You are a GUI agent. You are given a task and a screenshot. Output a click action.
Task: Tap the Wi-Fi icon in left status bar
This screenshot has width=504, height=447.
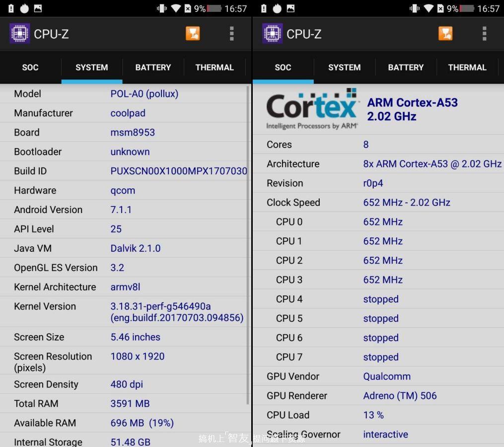click(176, 8)
